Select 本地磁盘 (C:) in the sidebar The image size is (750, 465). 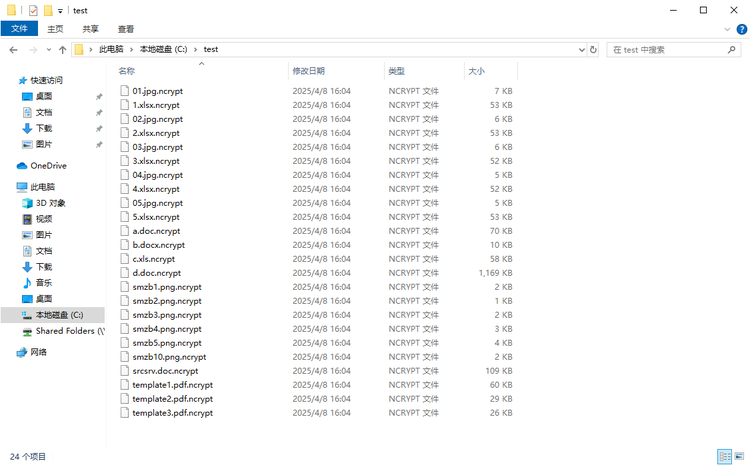53,315
